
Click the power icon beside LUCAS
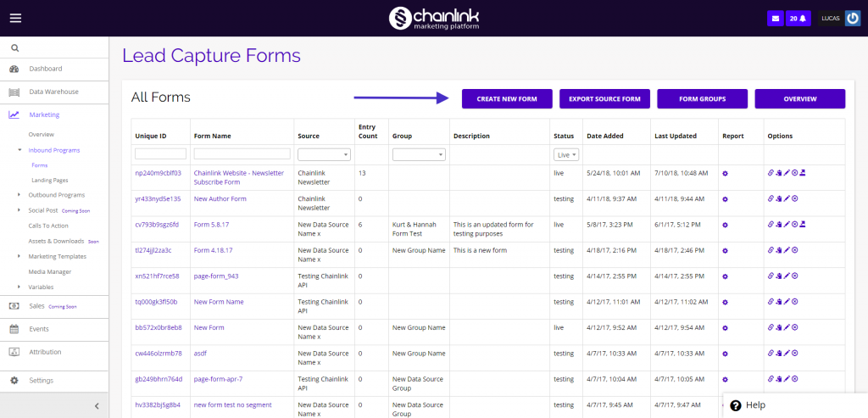click(853, 19)
